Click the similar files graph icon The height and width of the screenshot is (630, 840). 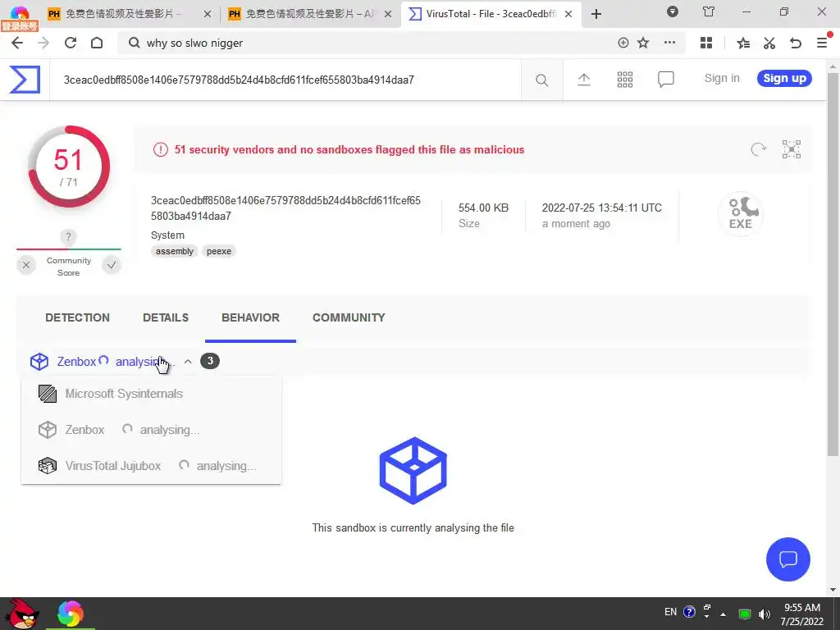tap(792, 149)
